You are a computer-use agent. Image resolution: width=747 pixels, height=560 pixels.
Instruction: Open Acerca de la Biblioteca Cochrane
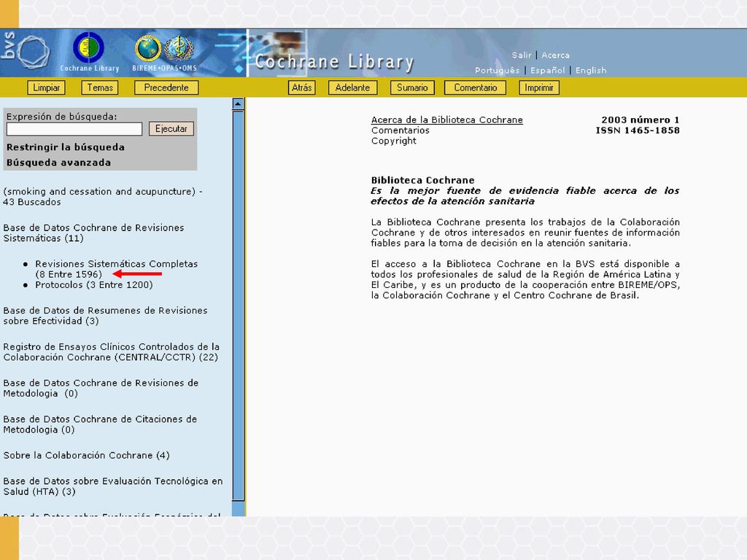click(x=447, y=120)
